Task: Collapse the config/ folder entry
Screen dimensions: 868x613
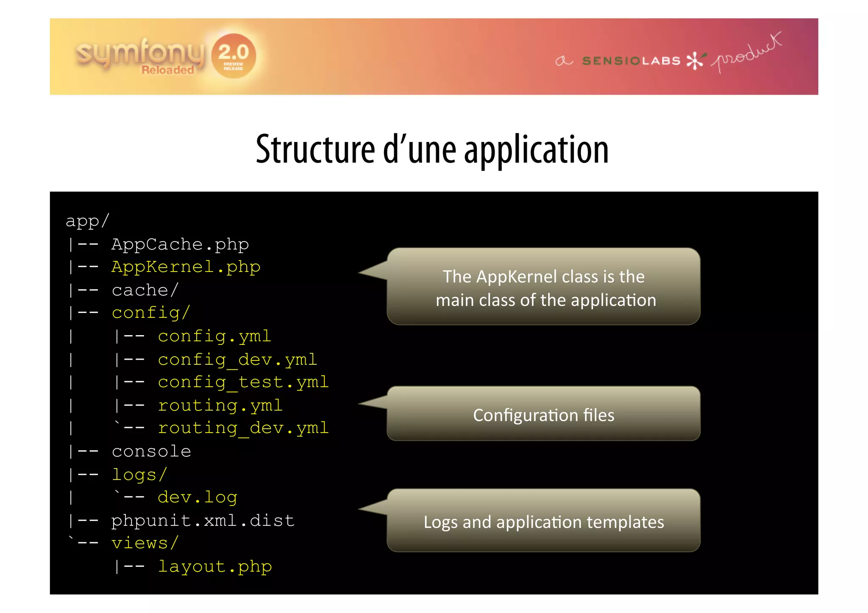Action: 151,313
